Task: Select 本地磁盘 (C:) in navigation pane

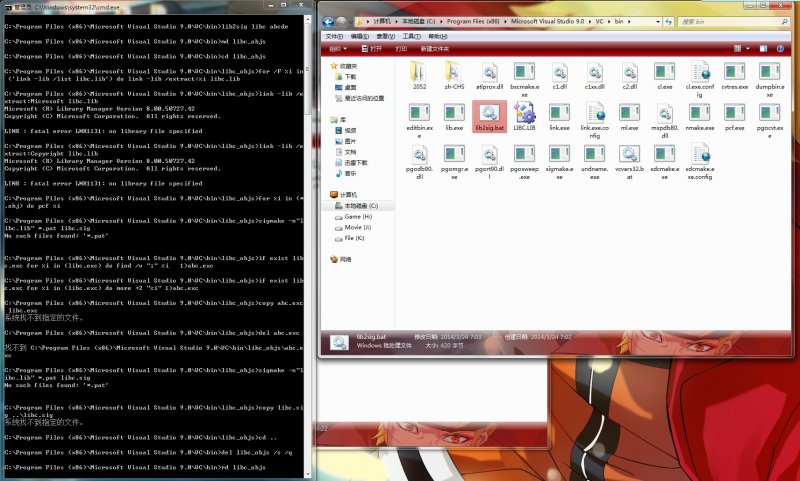Action: coord(357,206)
